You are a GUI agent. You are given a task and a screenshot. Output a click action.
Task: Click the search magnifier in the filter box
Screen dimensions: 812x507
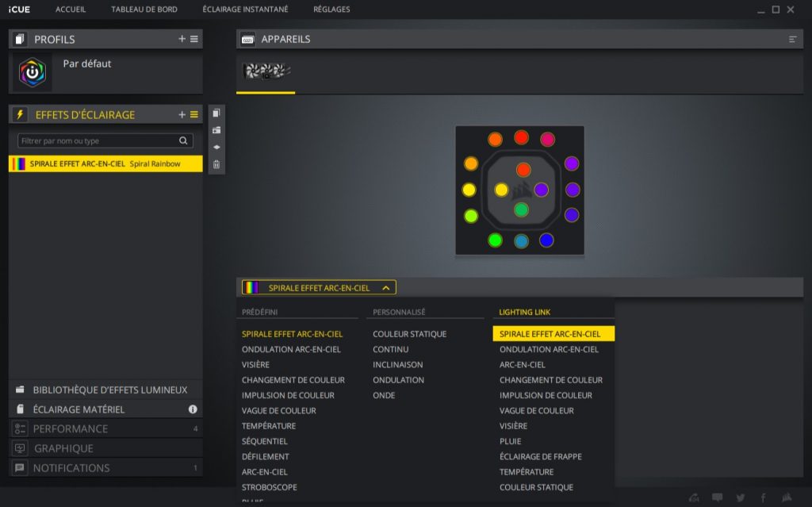(x=183, y=140)
